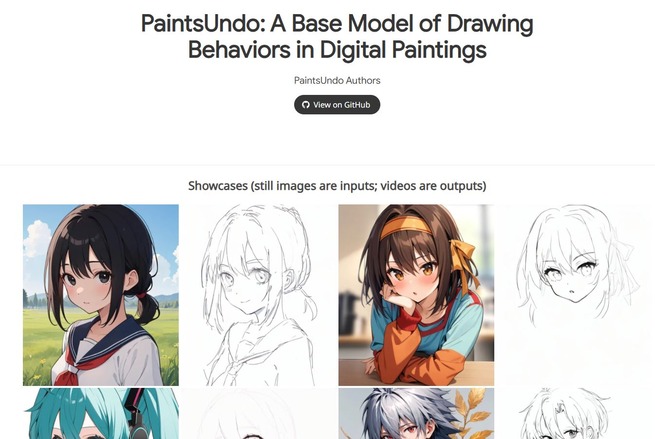Play the faint sketch video beside the teal-haired girl

pyautogui.click(x=259, y=414)
